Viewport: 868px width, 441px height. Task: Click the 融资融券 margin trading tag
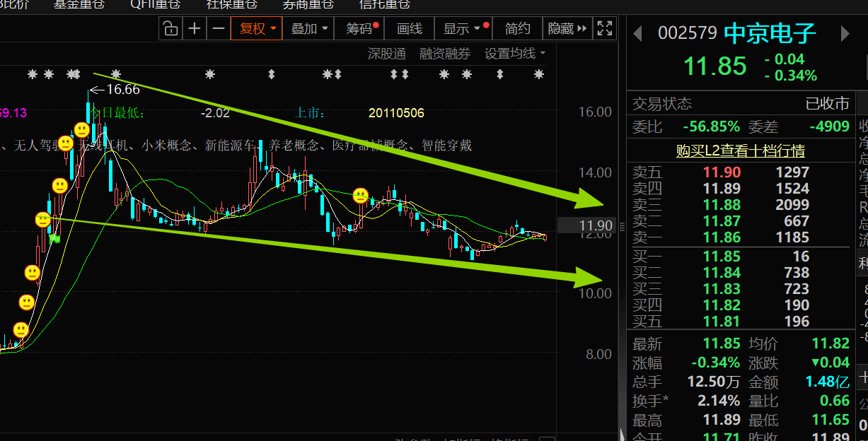pos(445,54)
